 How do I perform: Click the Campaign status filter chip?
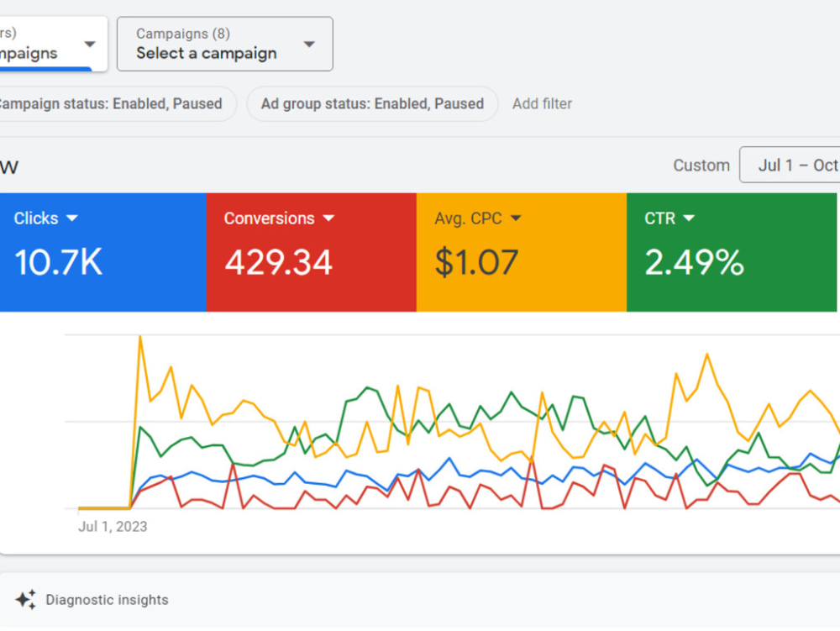pos(117,104)
